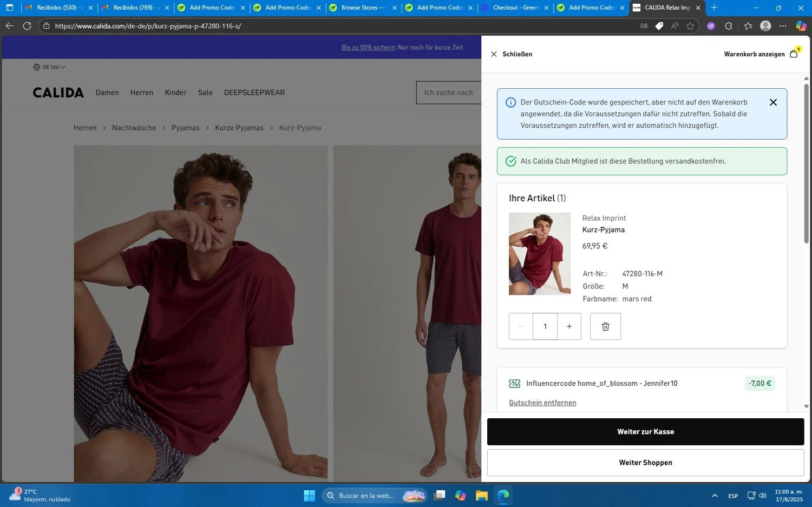Increase item quantity with plus button
This screenshot has width=812, height=507.
pos(569,326)
